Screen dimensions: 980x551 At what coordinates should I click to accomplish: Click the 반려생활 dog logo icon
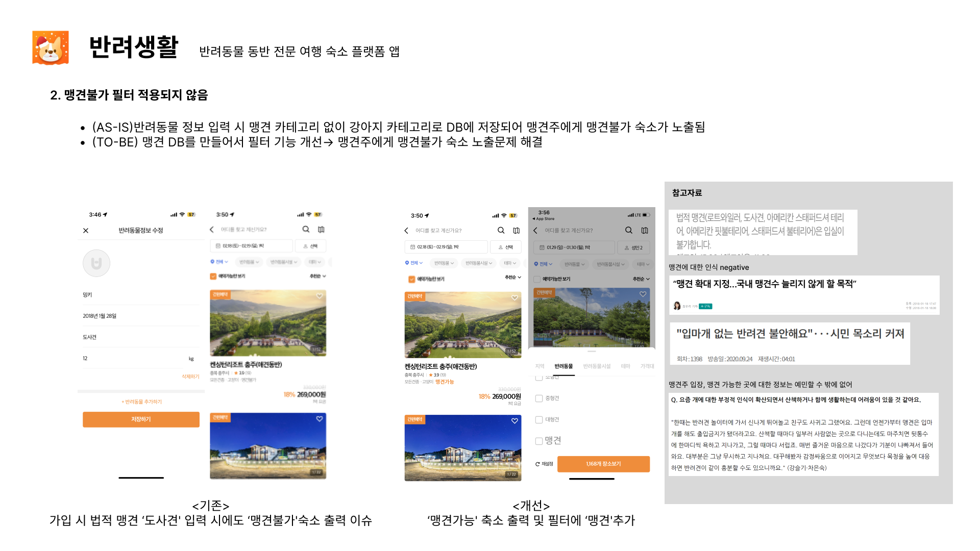[51, 48]
